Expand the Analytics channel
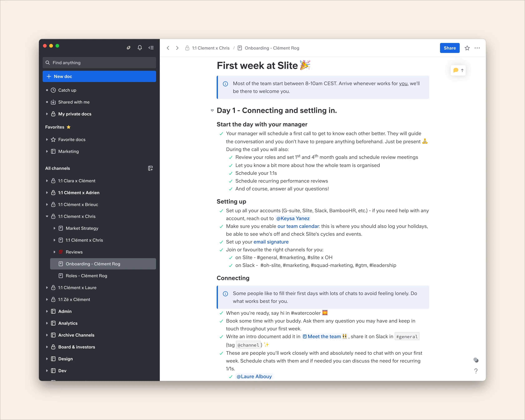Screen dimensions: 525x420 (x=47, y=323)
